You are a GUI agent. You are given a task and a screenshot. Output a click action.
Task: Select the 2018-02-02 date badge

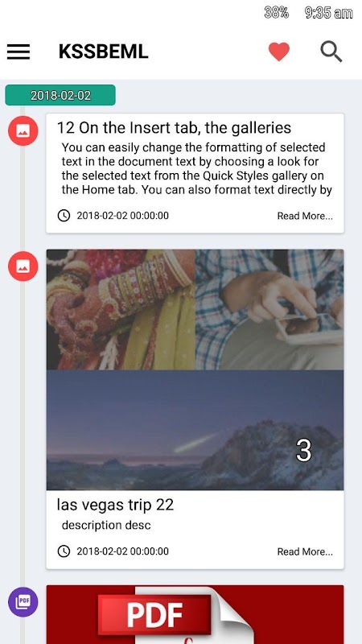pos(60,95)
